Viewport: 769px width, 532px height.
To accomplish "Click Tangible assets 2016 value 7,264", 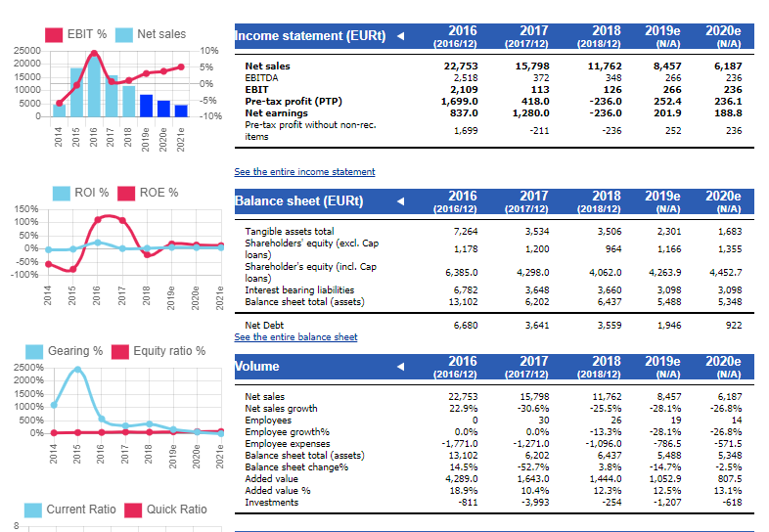I will (466, 232).
